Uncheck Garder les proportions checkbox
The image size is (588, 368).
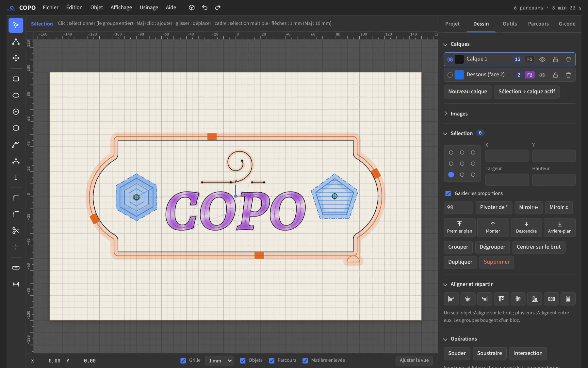click(448, 193)
